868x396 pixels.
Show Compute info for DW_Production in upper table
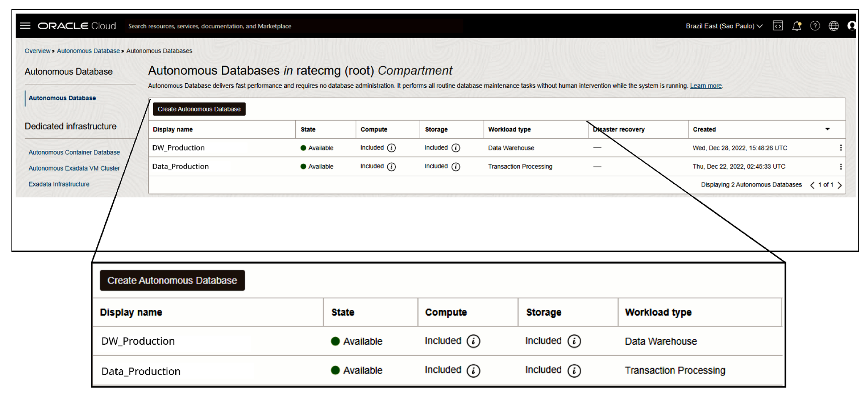tap(392, 148)
